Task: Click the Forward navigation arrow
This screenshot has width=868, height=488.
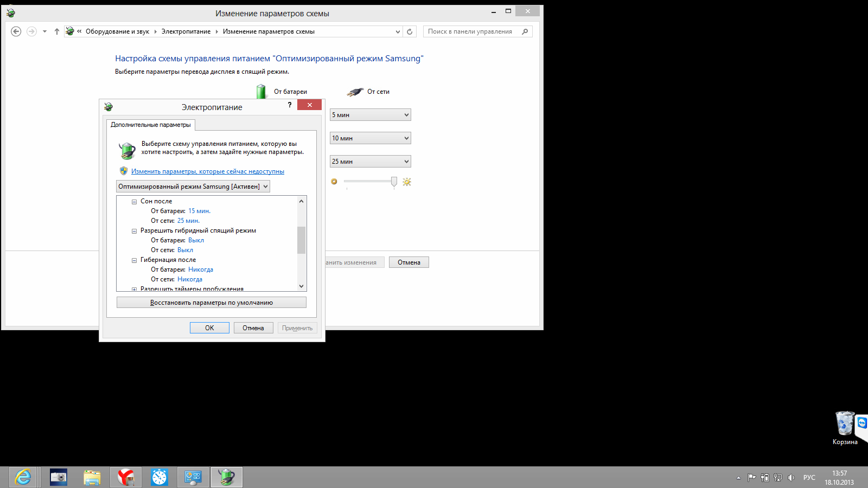Action: pos(31,31)
